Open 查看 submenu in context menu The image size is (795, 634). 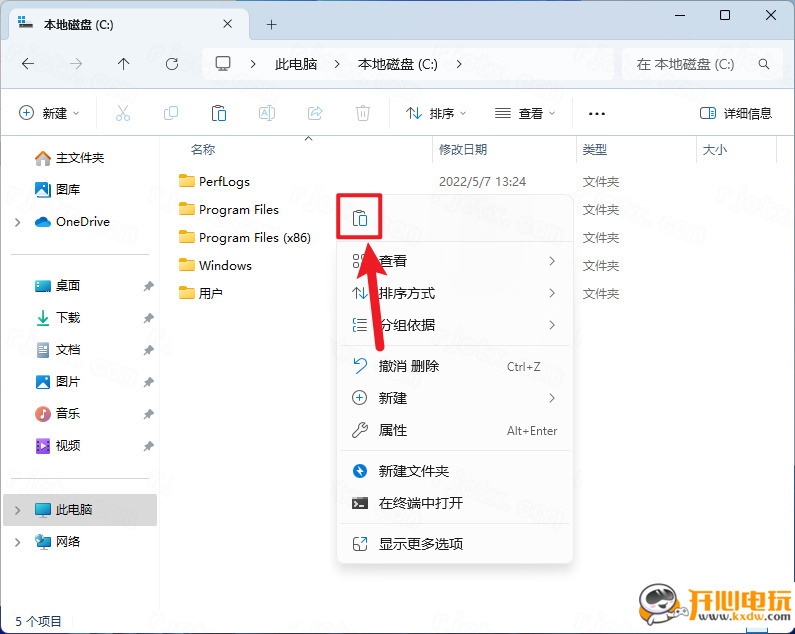click(x=455, y=261)
